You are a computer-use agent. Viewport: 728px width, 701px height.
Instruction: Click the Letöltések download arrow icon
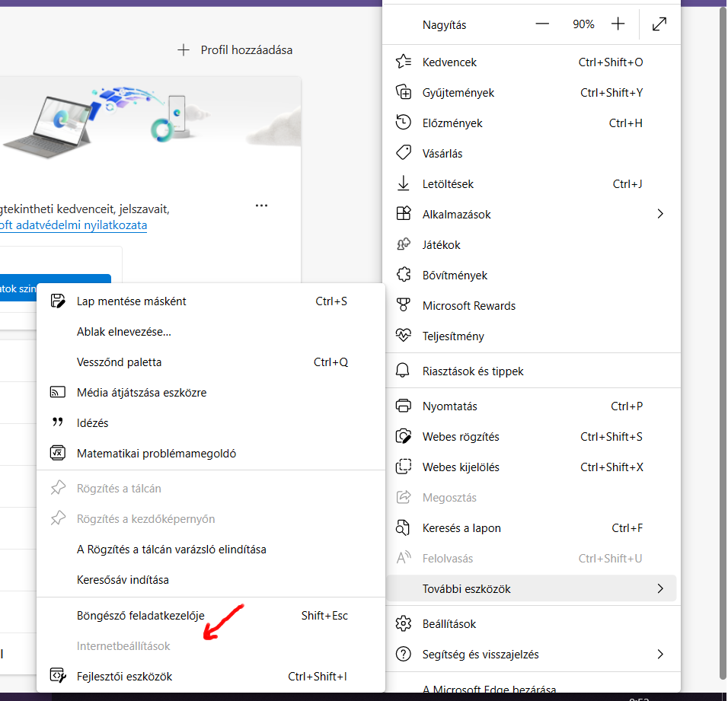coord(403,183)
